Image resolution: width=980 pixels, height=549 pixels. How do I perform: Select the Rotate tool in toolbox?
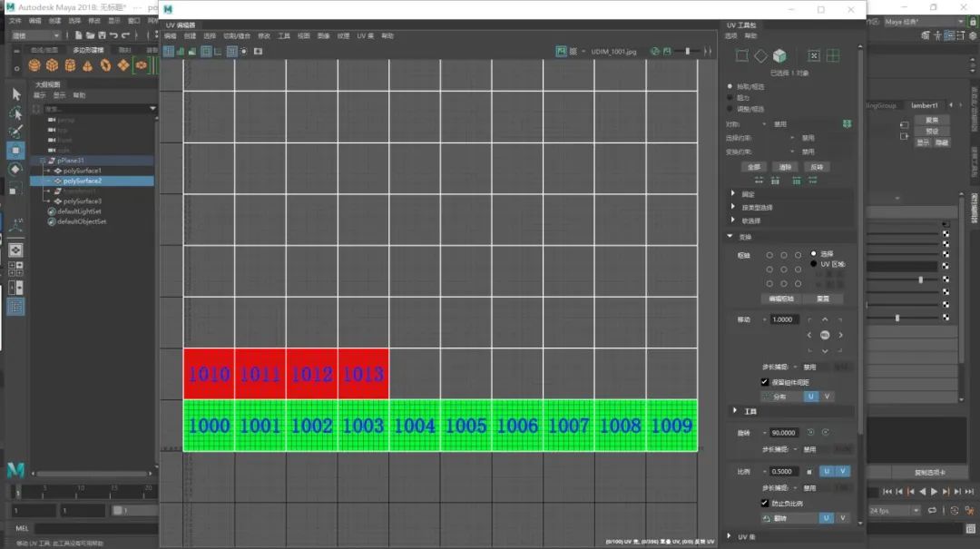16,170
